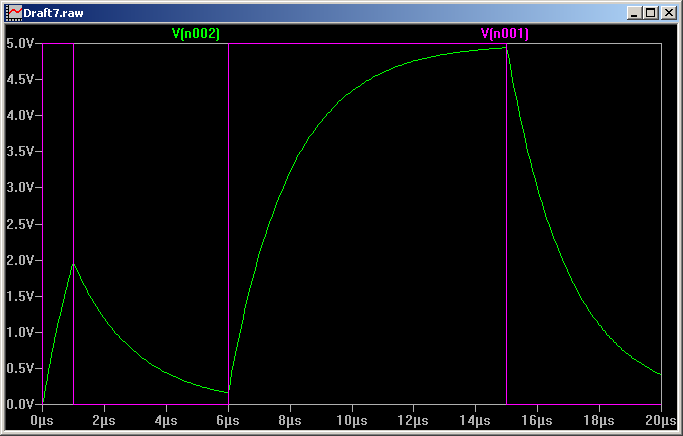Click the 1.5V vertical axis label
This screenshot has width=683, height=436.
point(20,296)
